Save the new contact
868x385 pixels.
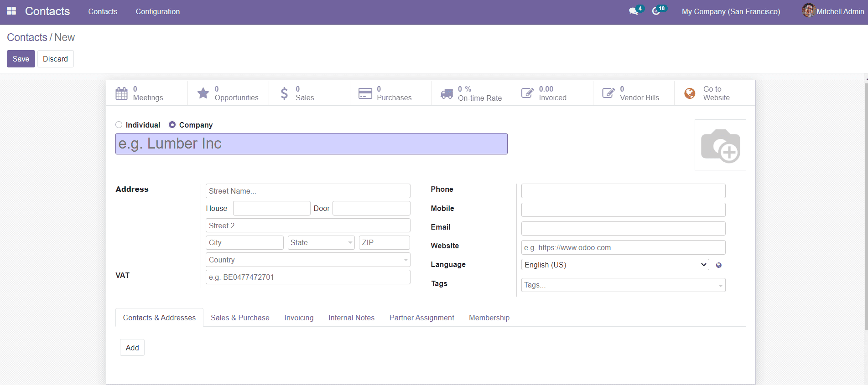coord(21,59)
